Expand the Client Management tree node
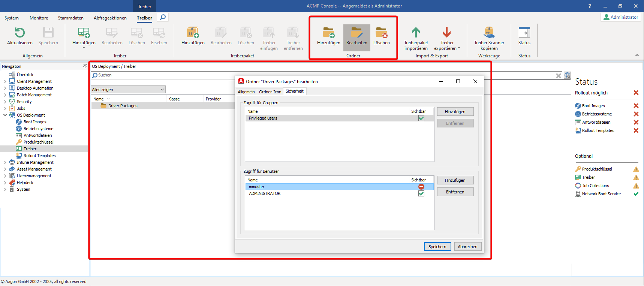The width and height of the screenshot is (644, 286). 5,81
